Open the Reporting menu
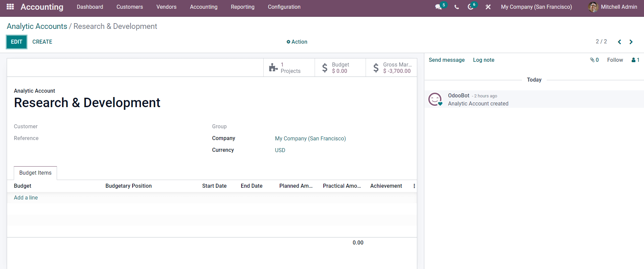 (243, 7)
